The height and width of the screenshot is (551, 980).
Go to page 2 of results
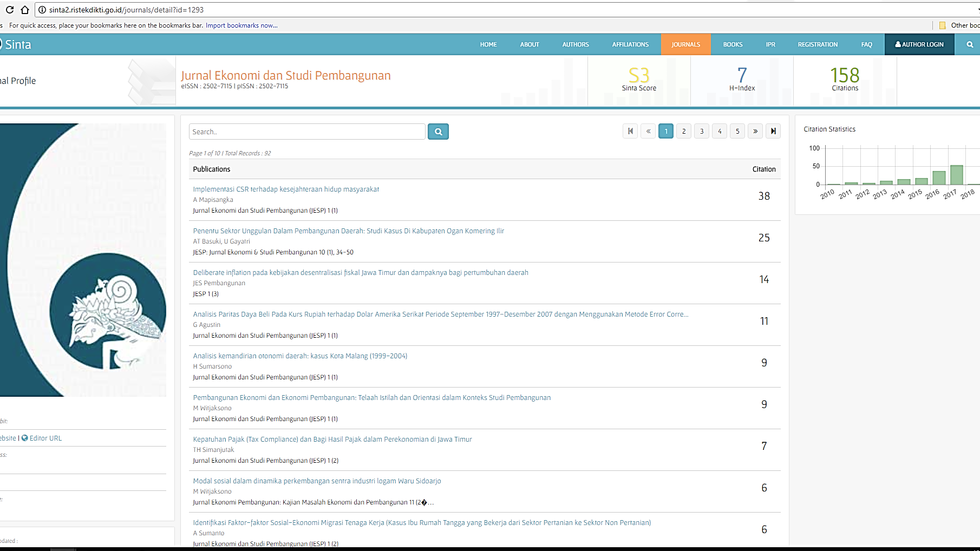[x=684, y=131]
